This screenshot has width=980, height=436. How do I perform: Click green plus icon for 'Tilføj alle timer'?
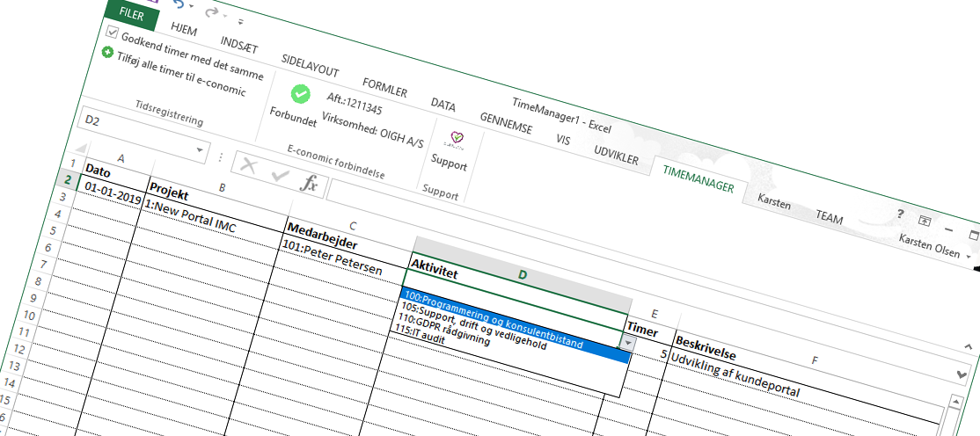click(107, 53)
